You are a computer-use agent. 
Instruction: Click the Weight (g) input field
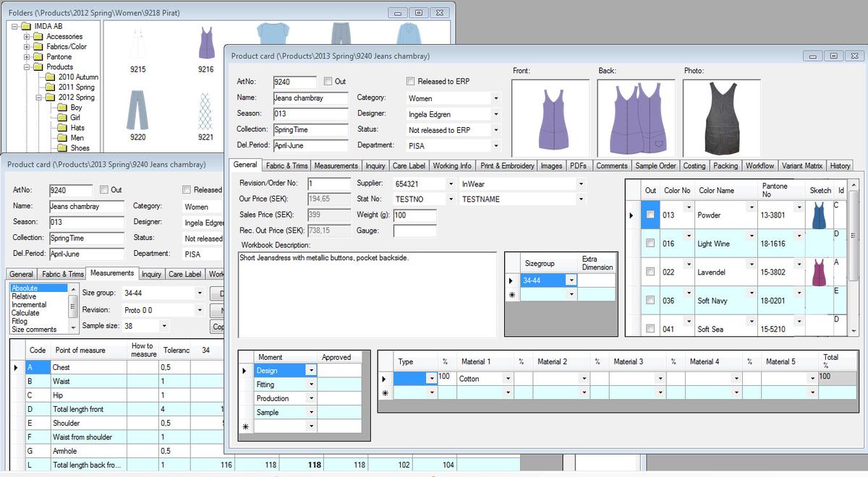414,215
